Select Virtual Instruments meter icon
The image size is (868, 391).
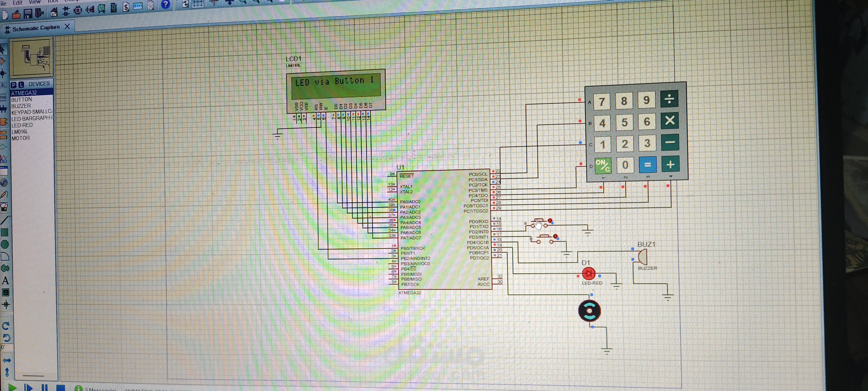(x=4, y=207)
